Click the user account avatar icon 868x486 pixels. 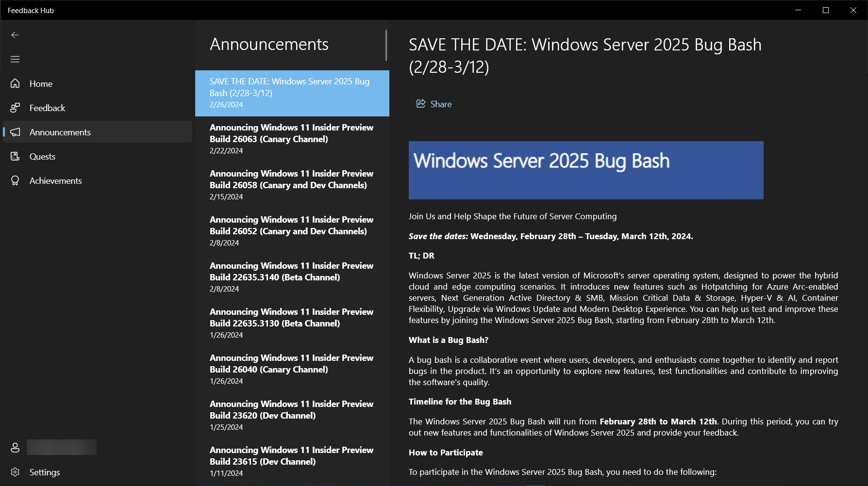tap(15, 448)
